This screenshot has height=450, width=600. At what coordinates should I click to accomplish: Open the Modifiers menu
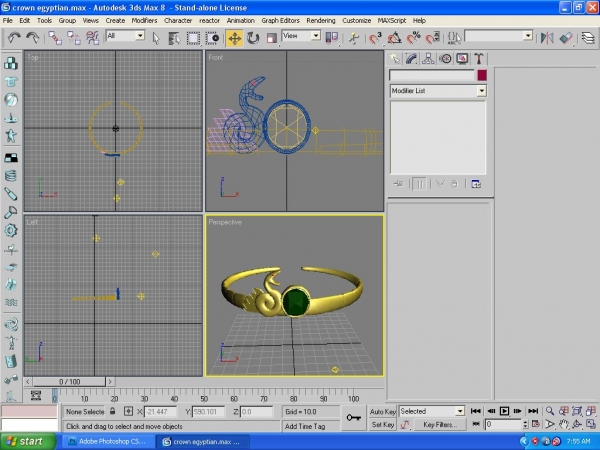(x=144, y=21)
